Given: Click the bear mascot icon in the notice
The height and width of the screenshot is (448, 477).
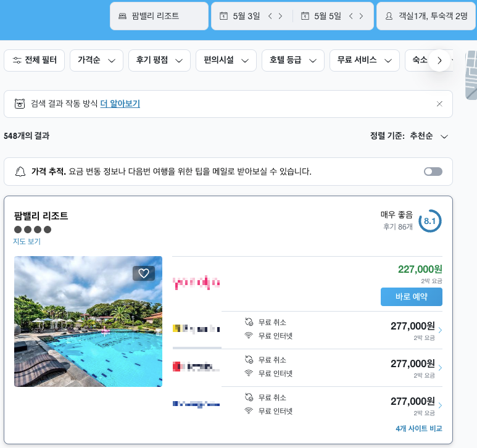Looking at the screenshot, I should (20, 104).
